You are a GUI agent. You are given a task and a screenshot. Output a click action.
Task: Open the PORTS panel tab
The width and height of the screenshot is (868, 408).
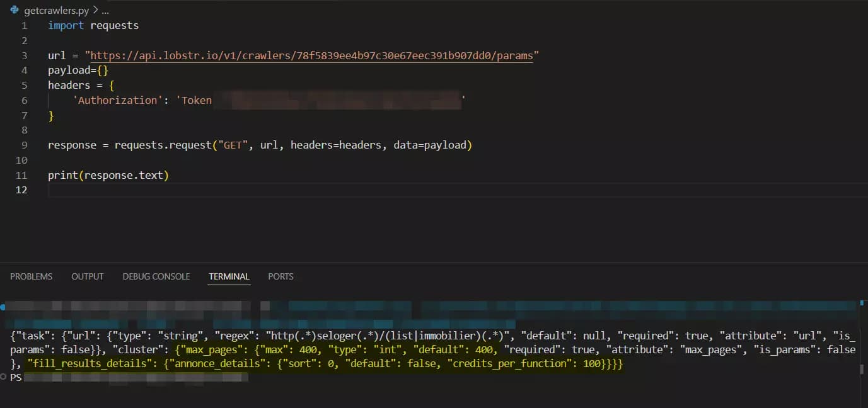tap(281, 276)
